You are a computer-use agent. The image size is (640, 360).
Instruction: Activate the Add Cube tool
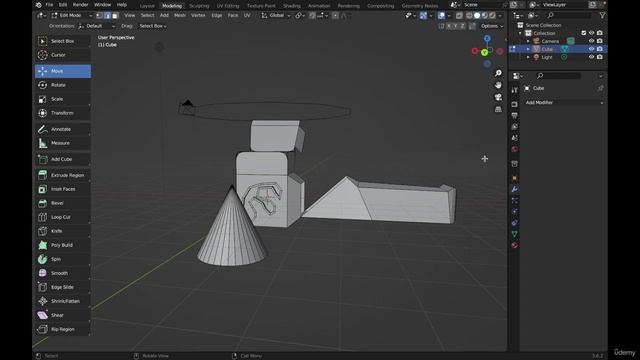[x=63, y=159]
